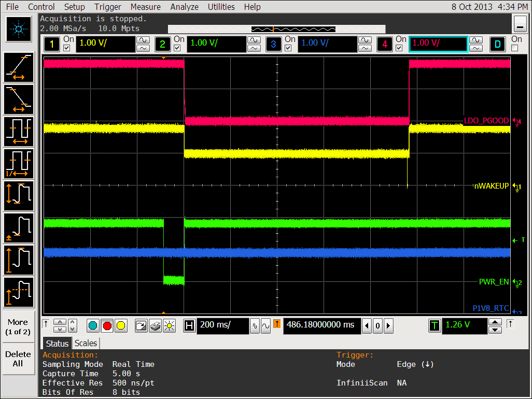
Task: Open channel 2 setup button
Action: (162, 44)
